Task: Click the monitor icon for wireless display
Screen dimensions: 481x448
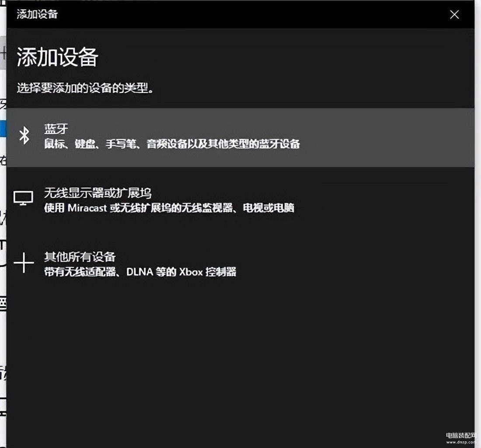Action: tap(23, 198)
